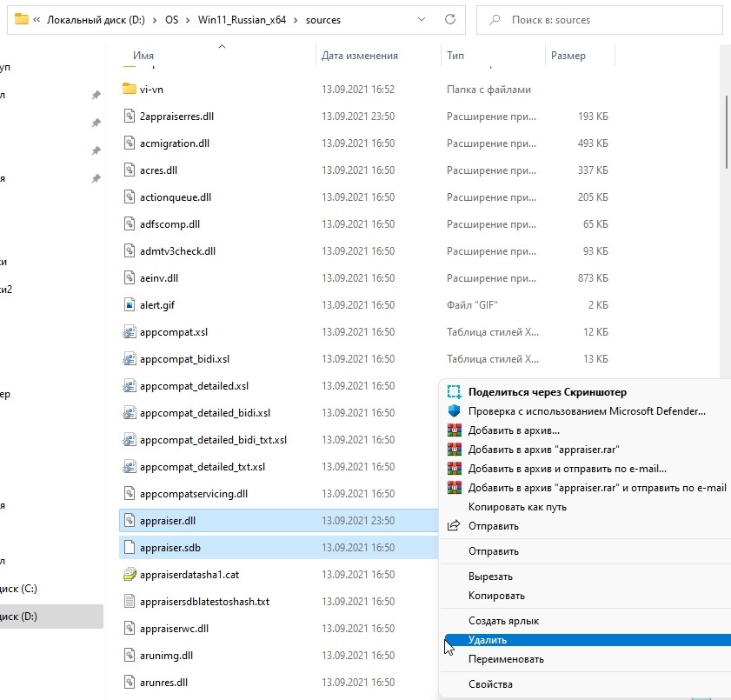The height and width of the screenshot is (700, 731).
Task: Click the appcompatservicing.dll file icon
Action: point(130,493)
